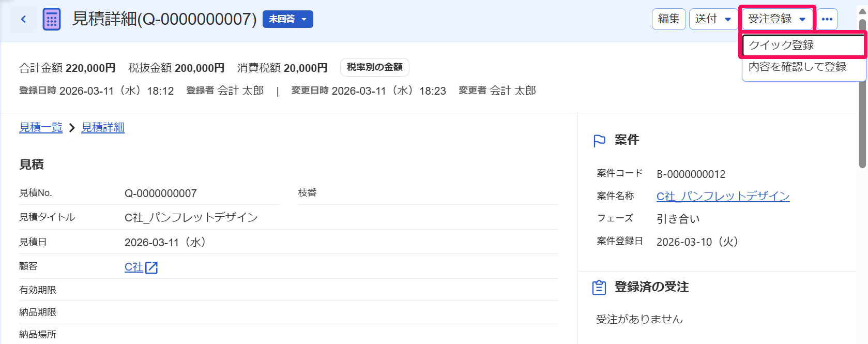Open the 見積詳細 breadcrumb link
This screenshot has width=868, height=344.
pyautogui.click(x=103, y=127)
